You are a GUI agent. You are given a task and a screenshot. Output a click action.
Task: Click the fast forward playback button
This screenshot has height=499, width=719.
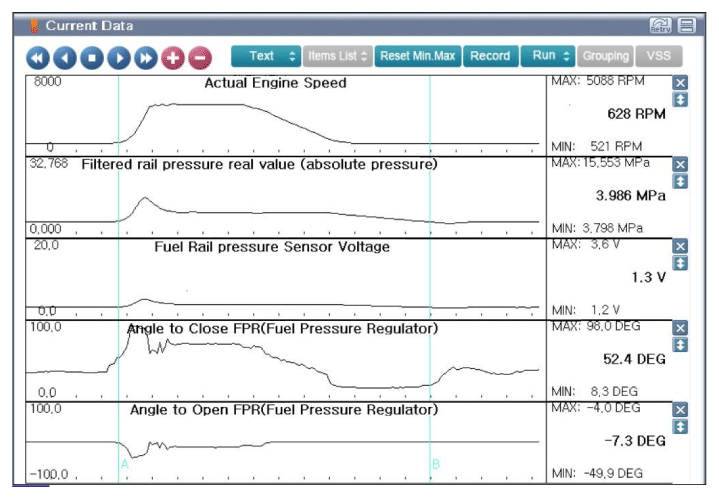click(146, 57)
